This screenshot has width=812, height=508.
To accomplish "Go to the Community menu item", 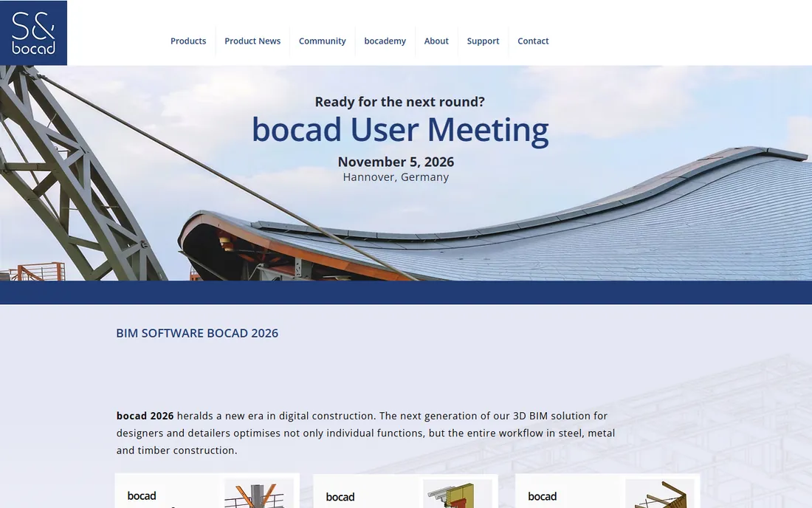I will click(322, 41).
